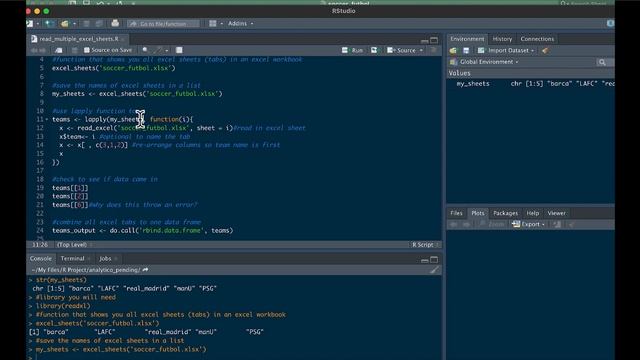The width and height of the screenshot is (640, 360).
Task: Re-run previous code region icon
Action: pyautogui.click(x=374, y=50)
